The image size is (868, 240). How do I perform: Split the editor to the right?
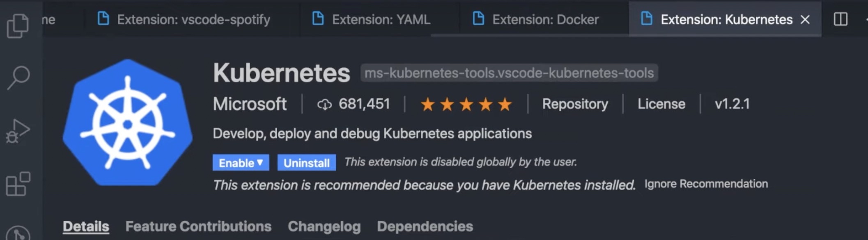pos(840,19)
